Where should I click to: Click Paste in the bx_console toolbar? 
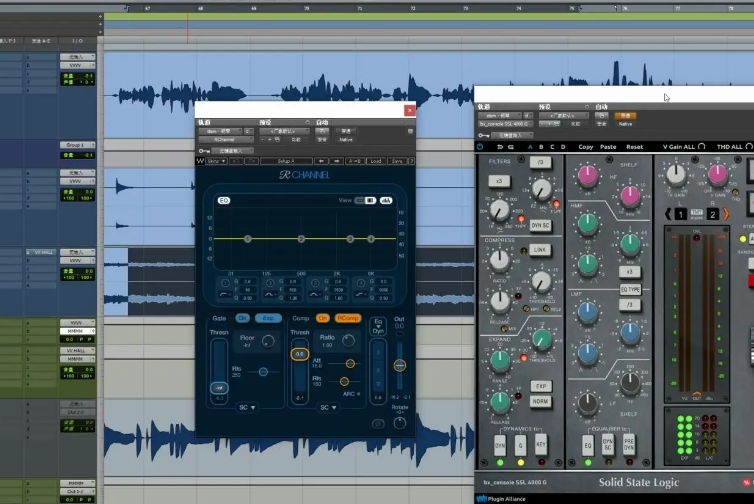(608, 147)
